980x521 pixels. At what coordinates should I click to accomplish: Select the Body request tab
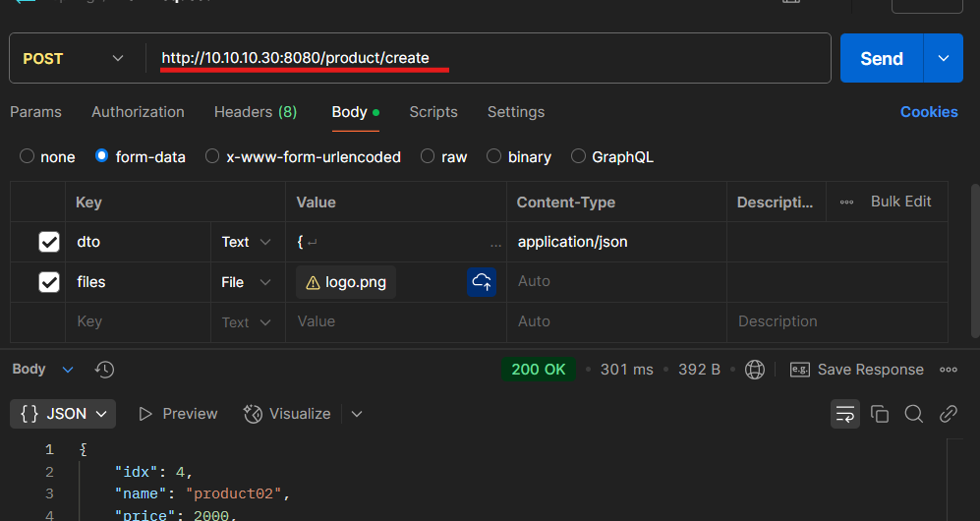tap(355, 112)
